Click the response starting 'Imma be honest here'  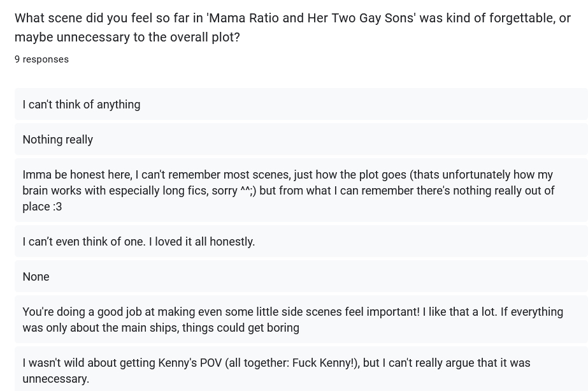(x=288, y=191)
